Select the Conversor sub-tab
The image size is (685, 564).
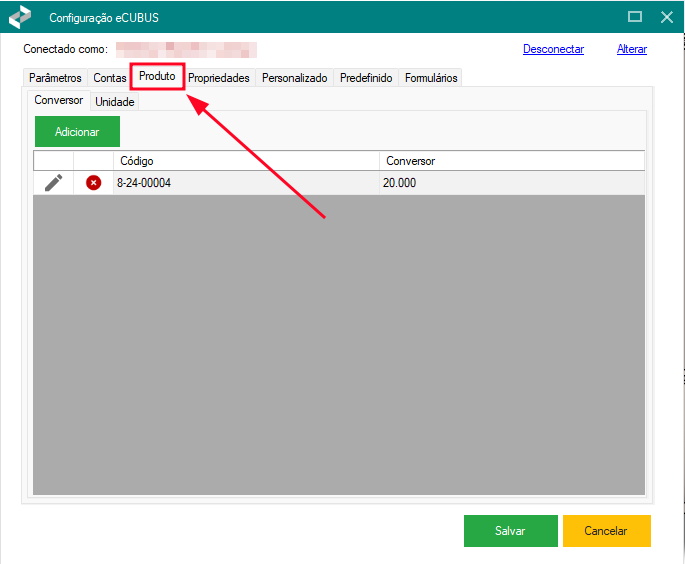58,100
